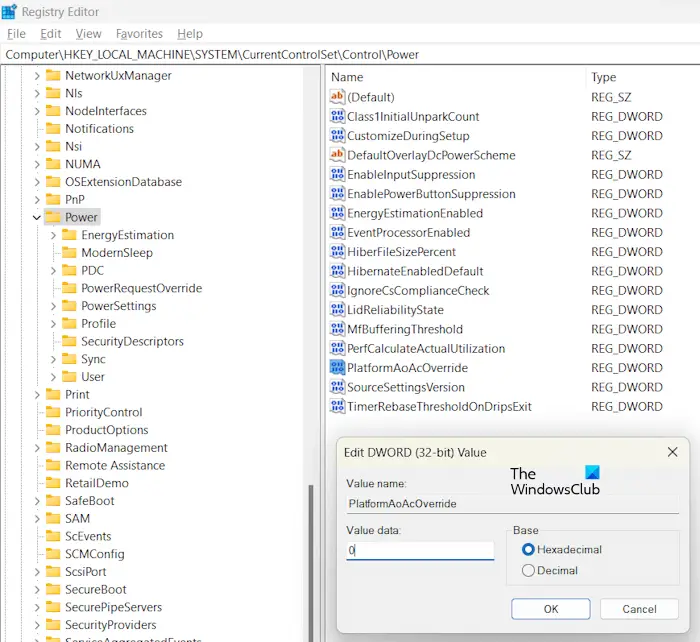700x642 pixels.
Task: Select the NUMA tree item
Action: point(83,164)
